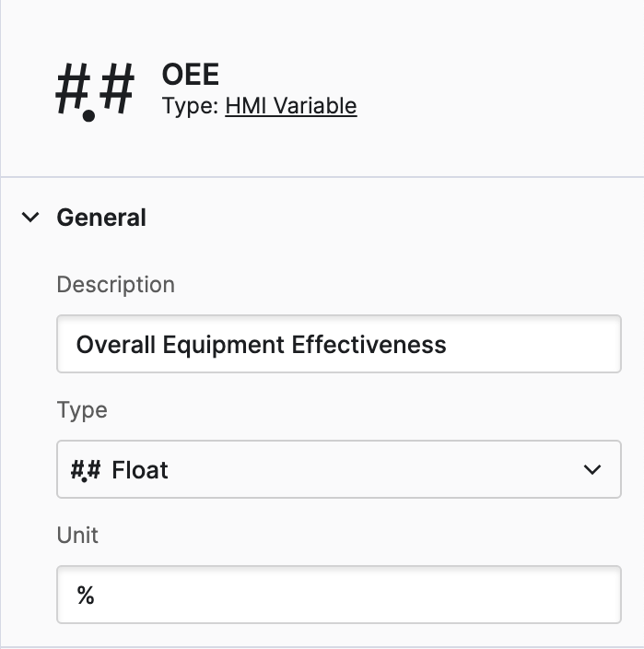Open the Type dropdown arrow

pos(591,470)
